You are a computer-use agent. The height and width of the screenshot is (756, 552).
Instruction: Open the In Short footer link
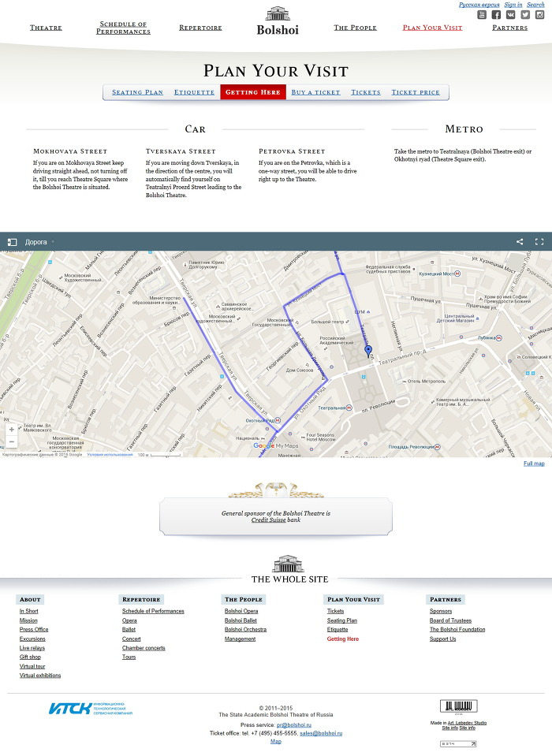pos(29,612)
